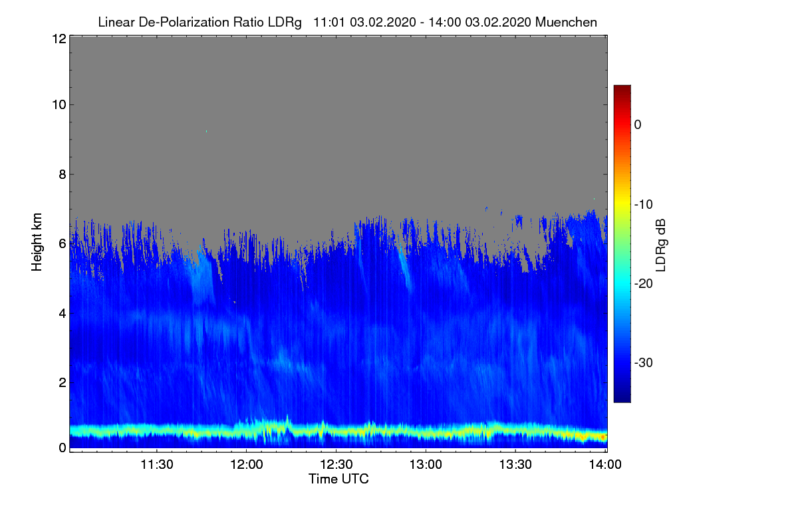The width and height of the screenshot is (798, 532).
Task: Click the height axis label '8'
Action: [62, 174]
